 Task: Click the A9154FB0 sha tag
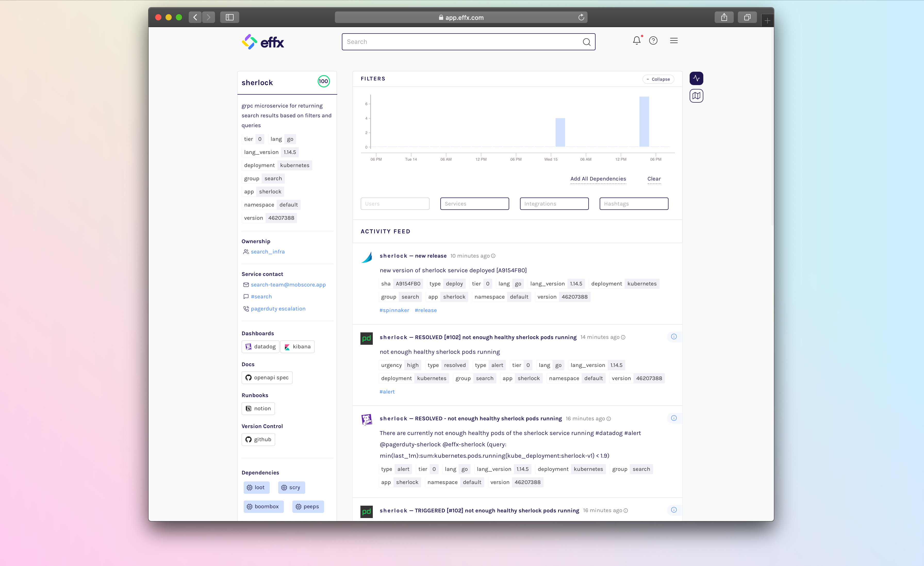(408, 284)
